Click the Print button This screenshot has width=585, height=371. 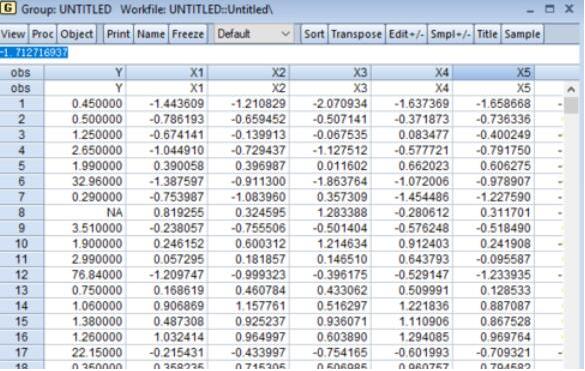click(x=118, y=34)
